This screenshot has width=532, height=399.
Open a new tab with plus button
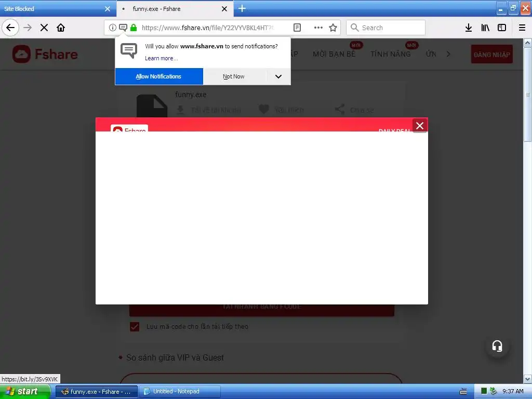pyautogui.click(x=242, y=8)
